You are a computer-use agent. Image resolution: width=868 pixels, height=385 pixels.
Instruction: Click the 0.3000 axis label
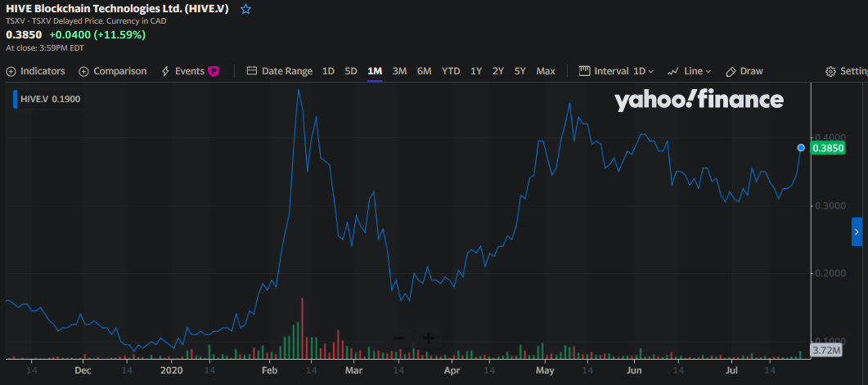click(x=830, y=205)
